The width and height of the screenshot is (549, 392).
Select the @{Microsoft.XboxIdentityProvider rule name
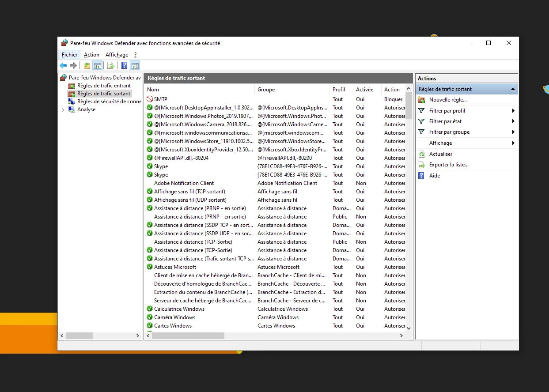(x=204, y=150)
